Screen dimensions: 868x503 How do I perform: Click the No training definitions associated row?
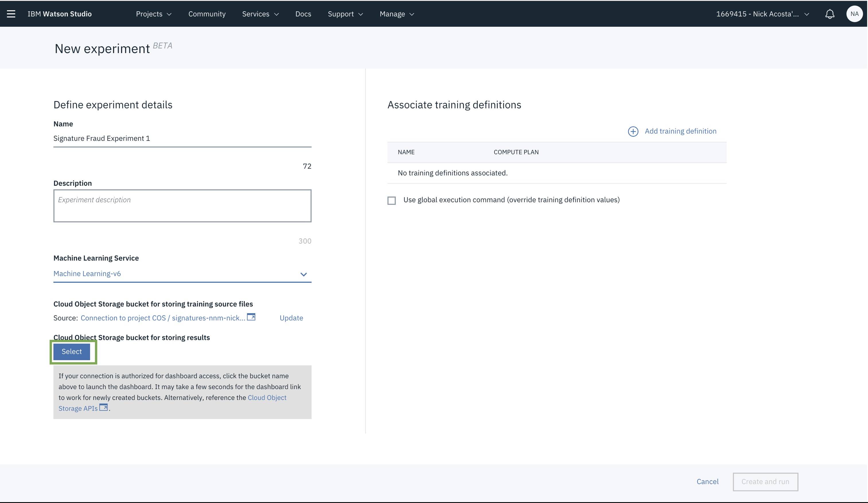click(556, 173)
